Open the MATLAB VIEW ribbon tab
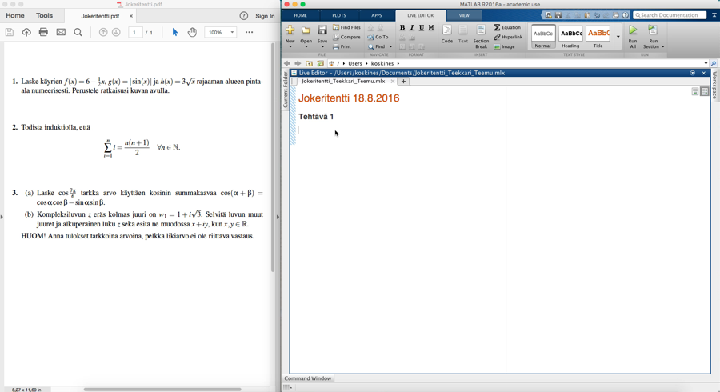This screenshot has width=720, height=392. pyautogui.click(x=464, y=16)
